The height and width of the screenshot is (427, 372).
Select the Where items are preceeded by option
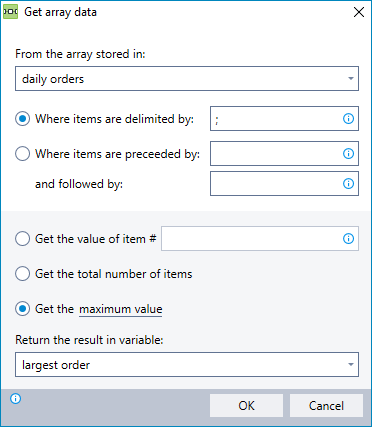click(22, 154)
